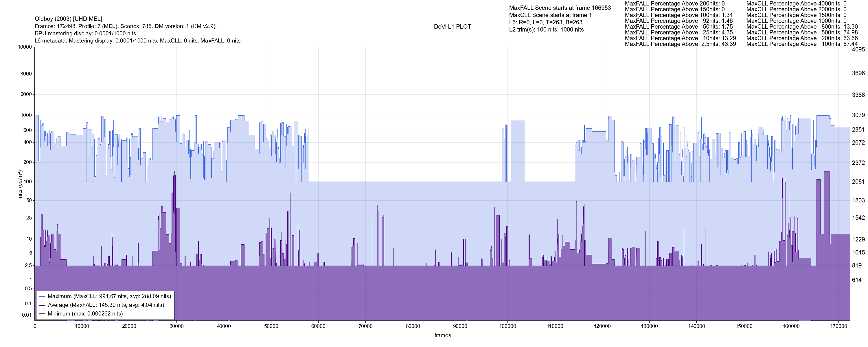Click the 'L2 trim(s): 100 nits, 1000 nits' line

pyautogui.click(x=546, y=30)
